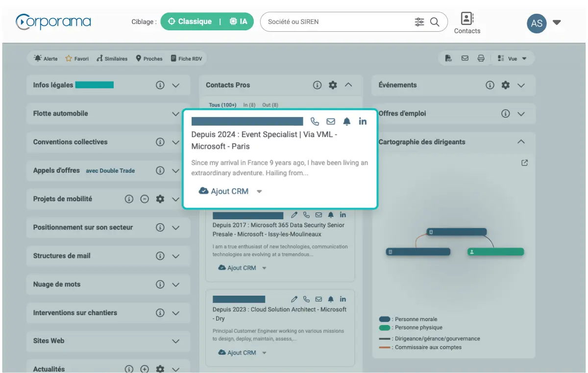Click the minus icon in Projets de mobilité
This screenshot has width=588, height=373.
[145, 199]
